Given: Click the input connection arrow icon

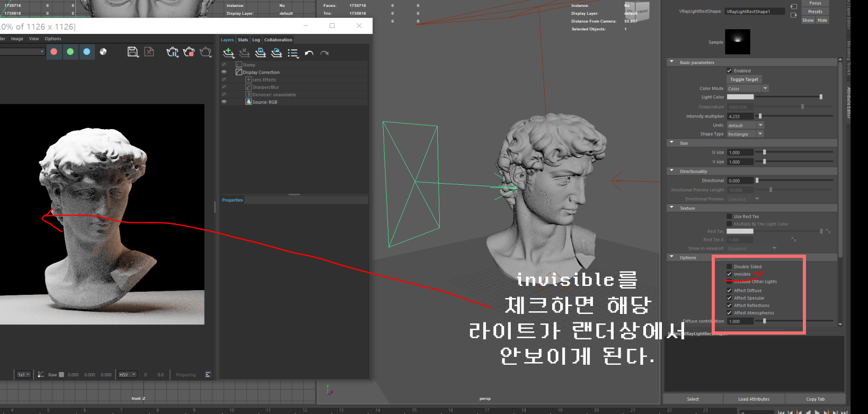Looking at the screenshot, I should tap(793, 6).
